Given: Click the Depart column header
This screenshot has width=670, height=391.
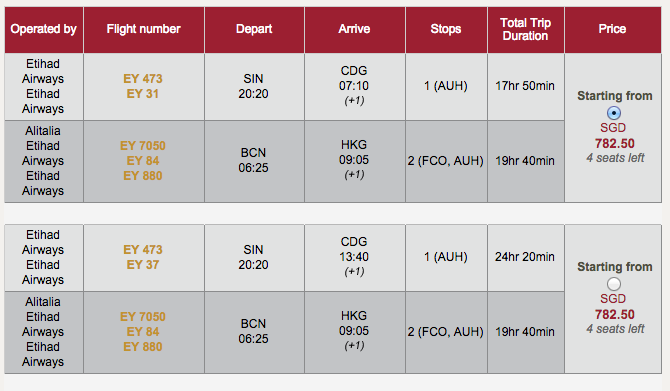Looking at the screenshot, I should point(254,29).
